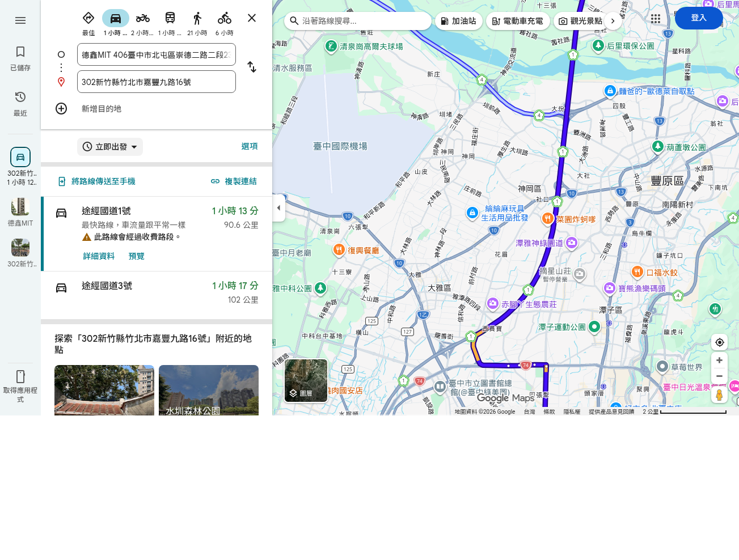This screenshot has height=560, width=739.
Task: Click the 綸綸麻玩具生活用品批發 shop marker
Action: [472, 213]
